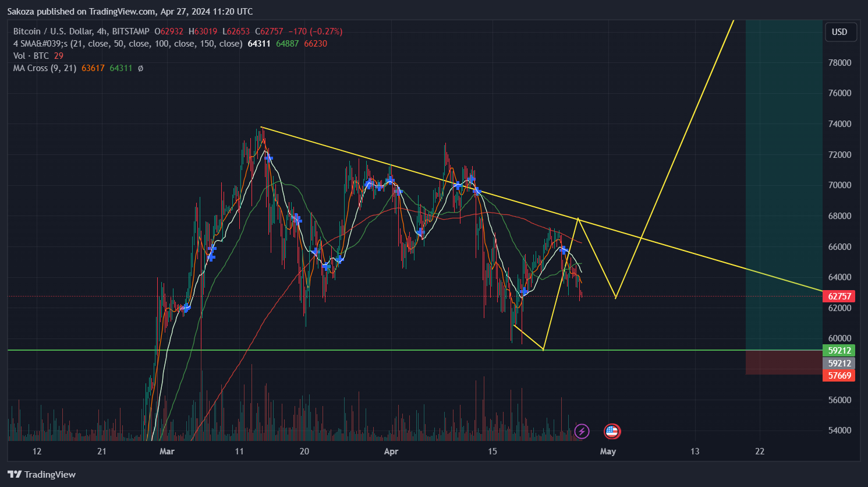Select the 4 SMA indicator legend
This screenshot has width=868, height=487.
point(127,44)
